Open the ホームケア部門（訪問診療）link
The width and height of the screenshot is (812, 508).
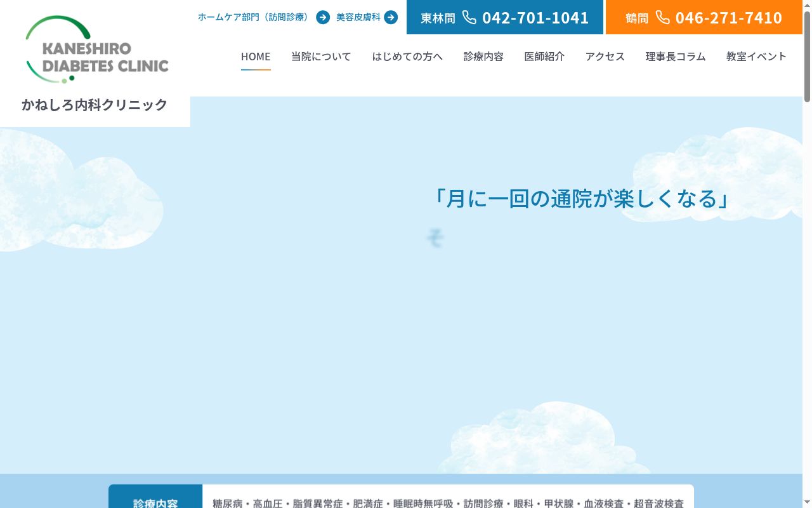[x=264, y=17]
